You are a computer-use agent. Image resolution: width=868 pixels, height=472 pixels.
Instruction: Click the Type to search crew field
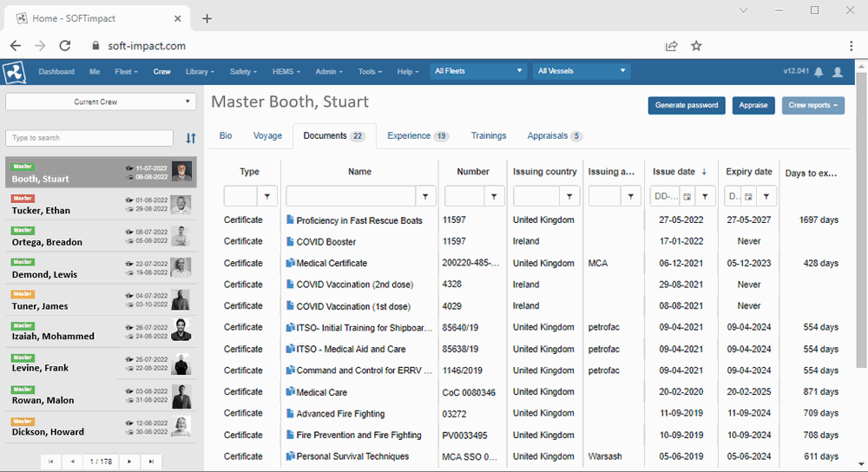89,138
